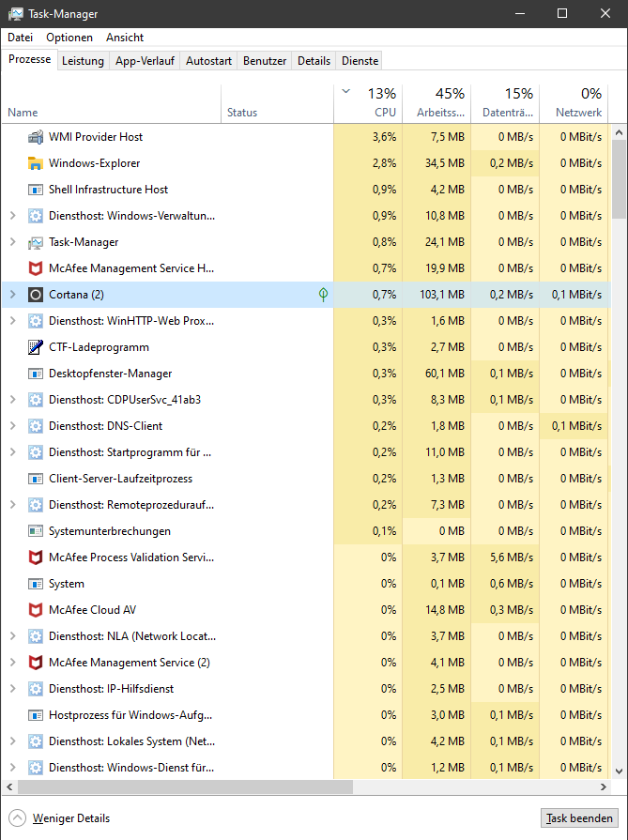Click the gear icon for Diensthost: DNS-Client
The height and width of the screenshot is (840, 628).
pos(36,426)
